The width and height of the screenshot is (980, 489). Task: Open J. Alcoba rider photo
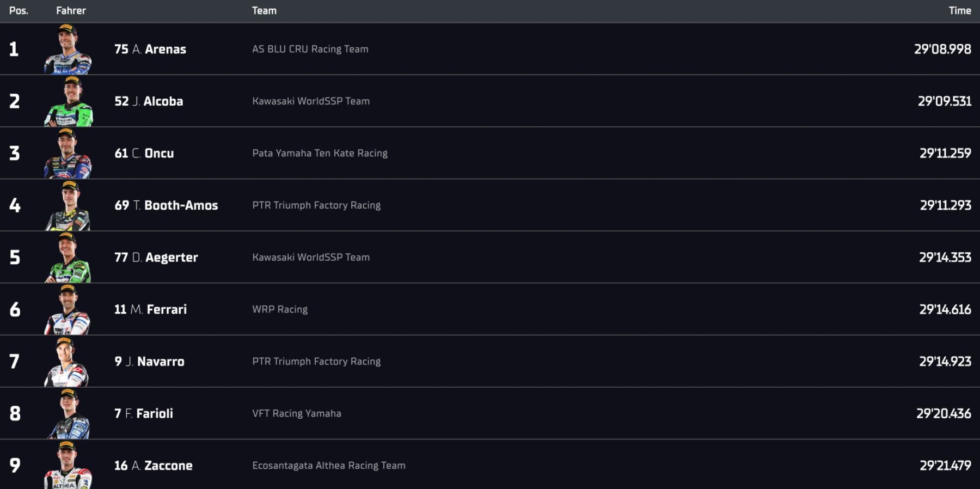click(x=68, y=101)
